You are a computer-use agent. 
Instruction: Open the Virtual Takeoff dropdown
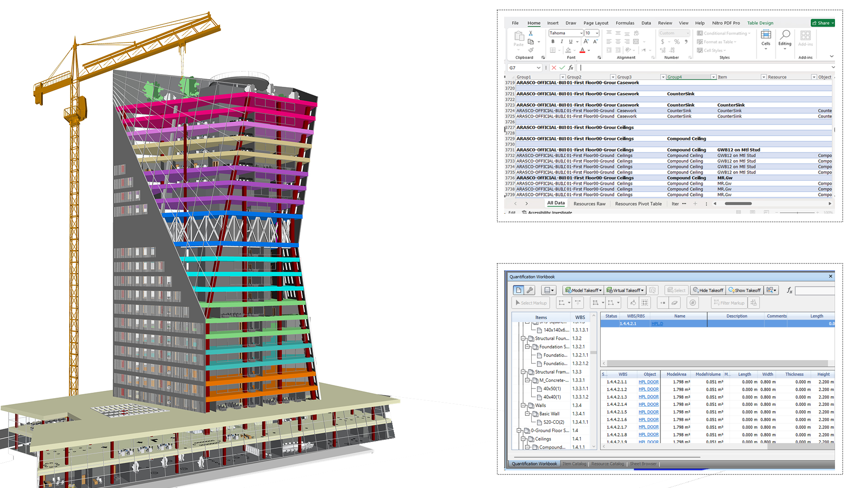click(642, 291)
